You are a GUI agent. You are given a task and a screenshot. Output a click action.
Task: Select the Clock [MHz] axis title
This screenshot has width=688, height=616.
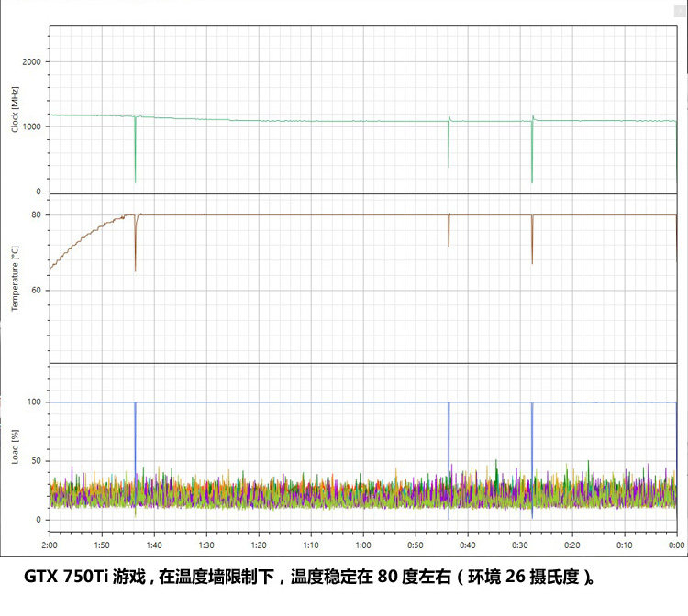[x=15, y=110]
